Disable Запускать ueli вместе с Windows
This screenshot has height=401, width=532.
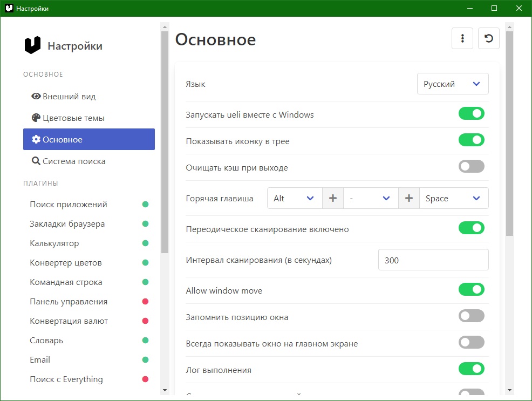tap(471, 114)
